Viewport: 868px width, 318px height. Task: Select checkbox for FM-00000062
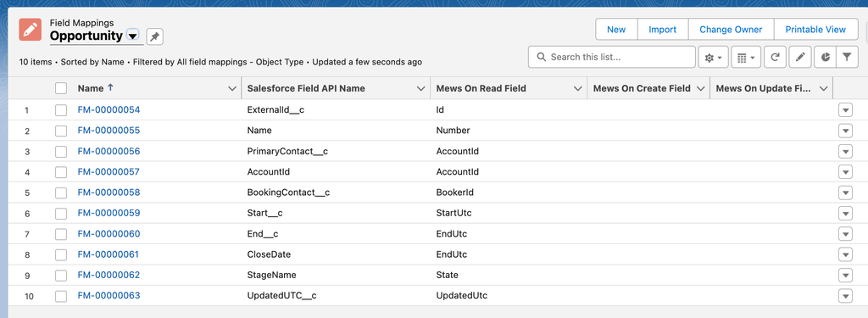tap(61, 276)
